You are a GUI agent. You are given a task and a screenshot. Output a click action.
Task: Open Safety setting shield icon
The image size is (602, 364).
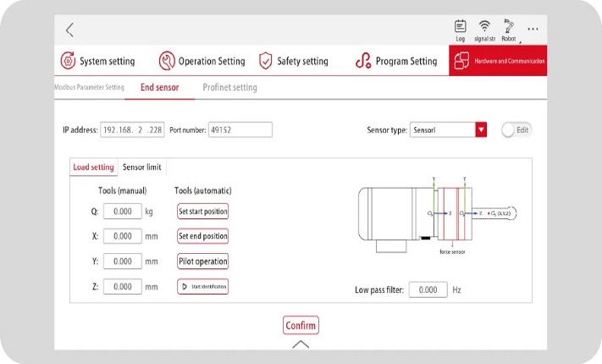point(266,61)
